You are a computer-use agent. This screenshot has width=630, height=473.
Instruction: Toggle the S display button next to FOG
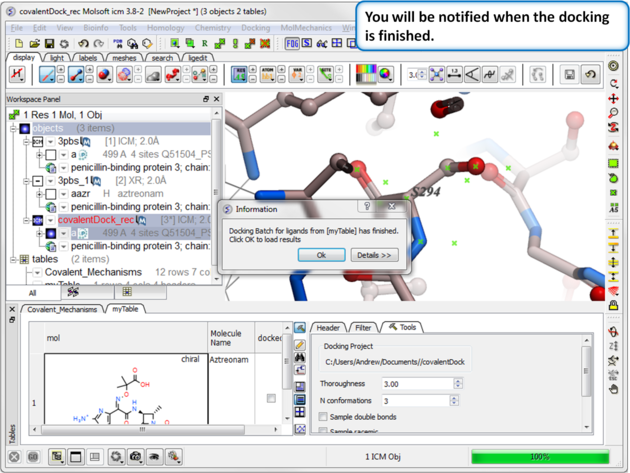coord(307,43)
